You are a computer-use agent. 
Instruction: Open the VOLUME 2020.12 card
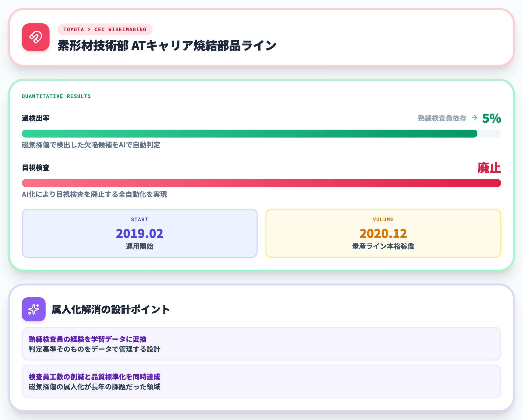click(x=383, y=233)
